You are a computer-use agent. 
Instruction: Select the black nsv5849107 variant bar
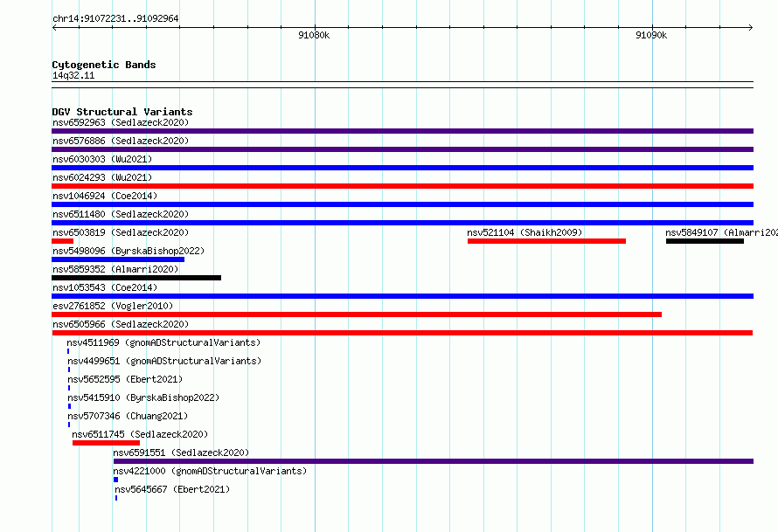click(705, 241)
